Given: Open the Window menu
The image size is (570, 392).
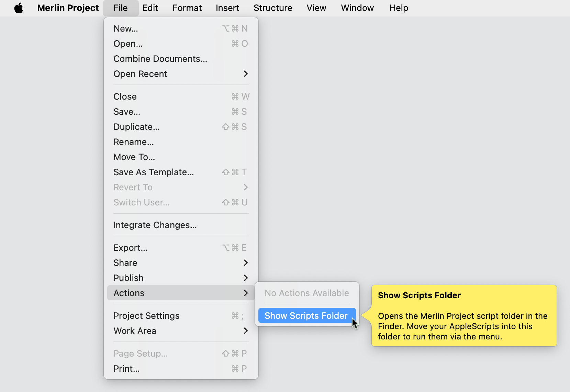Looking at the screenshot, I should (357, 8).
